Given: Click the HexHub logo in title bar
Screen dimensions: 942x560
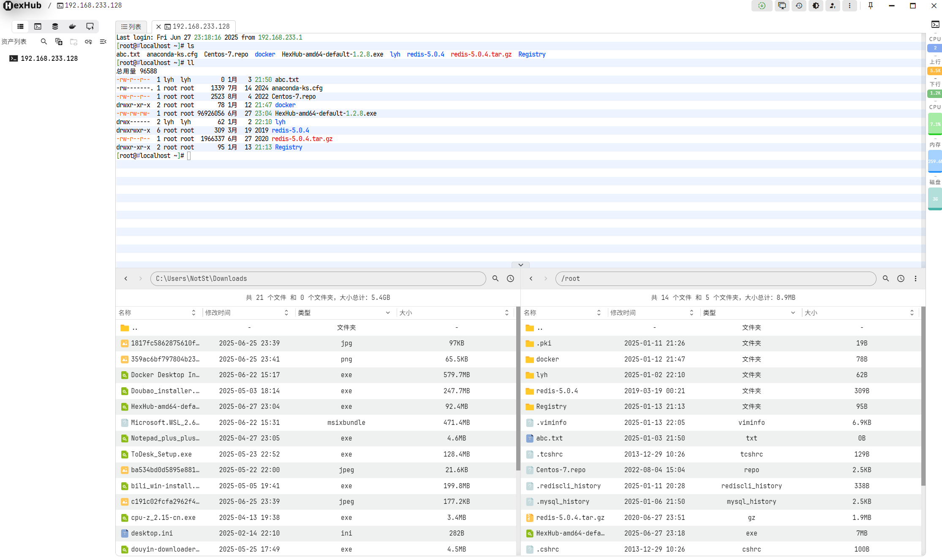Looking at the screenshot, I should (x=22, y=5).
